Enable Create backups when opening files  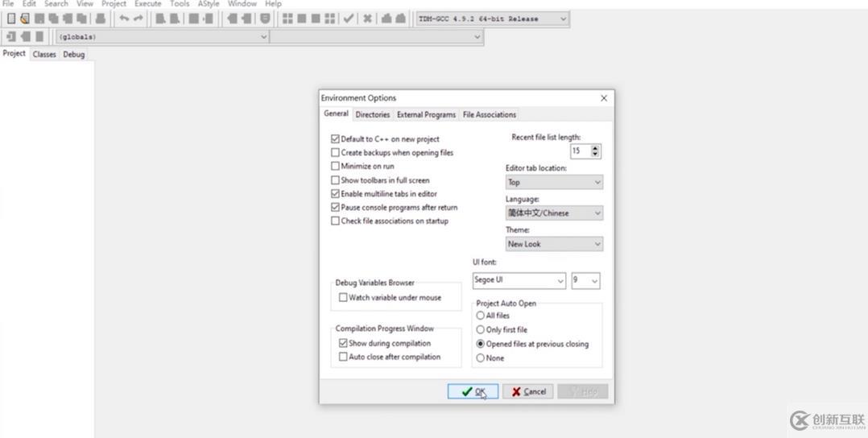(336, 153)
